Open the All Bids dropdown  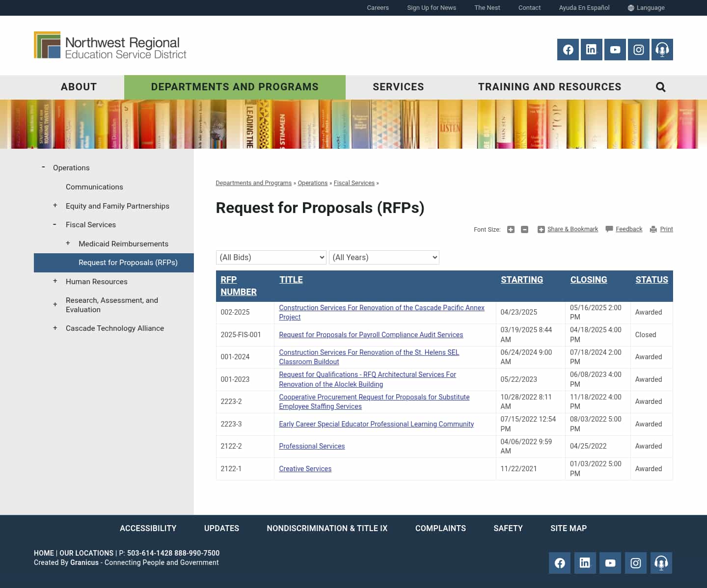tap(271, 258)
